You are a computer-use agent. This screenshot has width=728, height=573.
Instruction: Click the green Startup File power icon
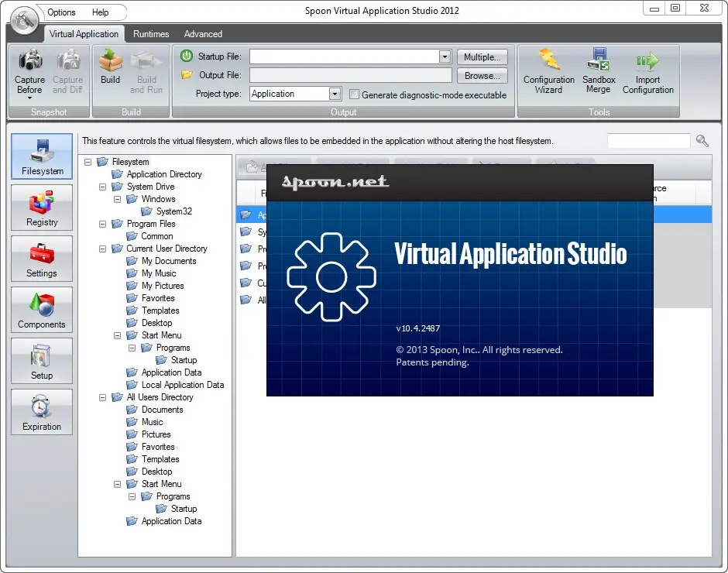(x=187, y=57)
